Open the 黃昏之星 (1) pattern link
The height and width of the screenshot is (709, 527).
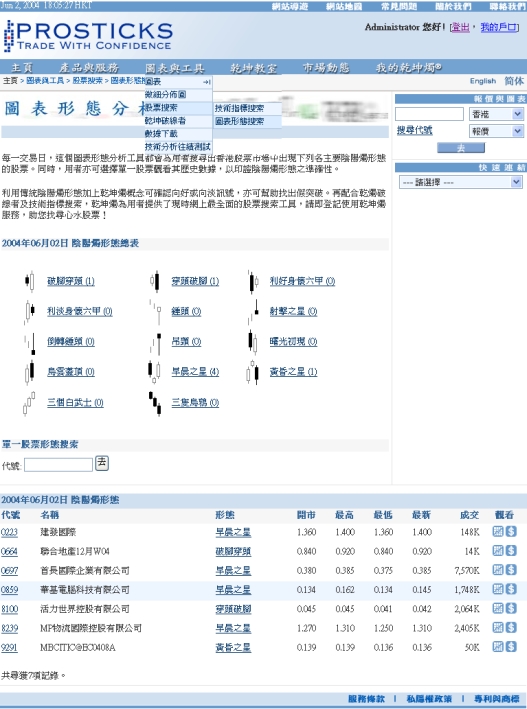[293, 372]
